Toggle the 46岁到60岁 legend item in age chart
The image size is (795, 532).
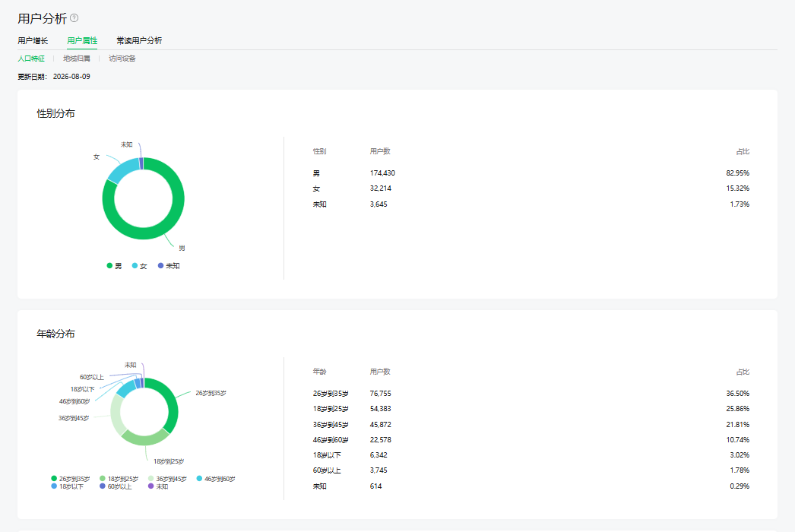click(216, 479)
